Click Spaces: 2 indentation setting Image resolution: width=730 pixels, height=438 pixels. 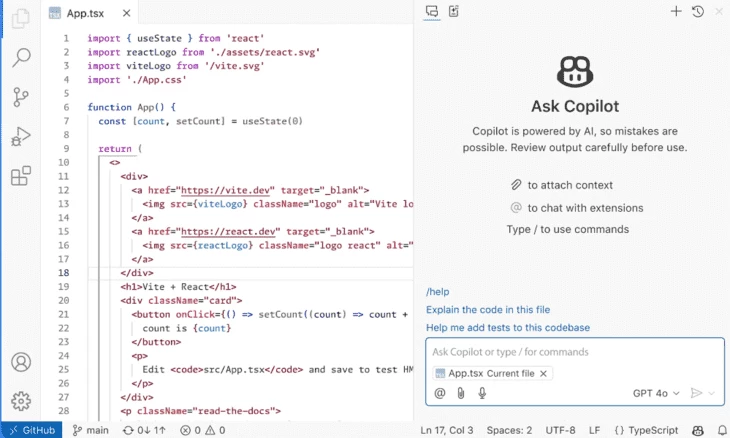coord(509,430)
